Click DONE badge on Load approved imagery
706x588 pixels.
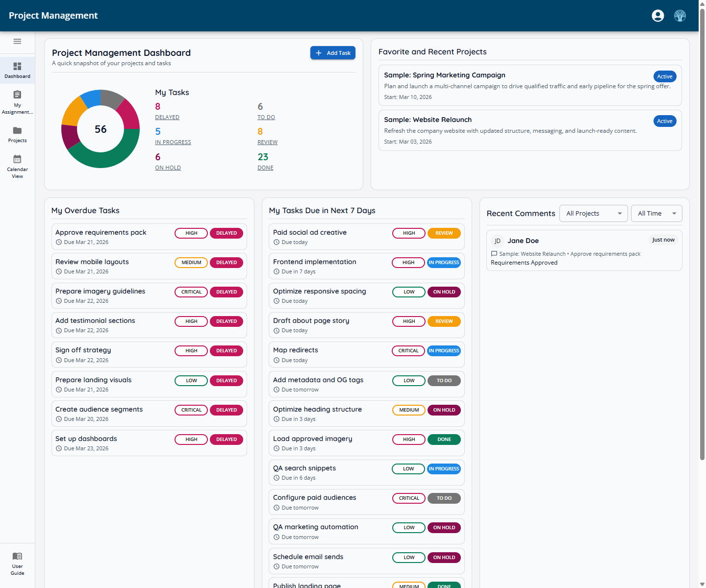pyautogui.click(x=444, y=440)
